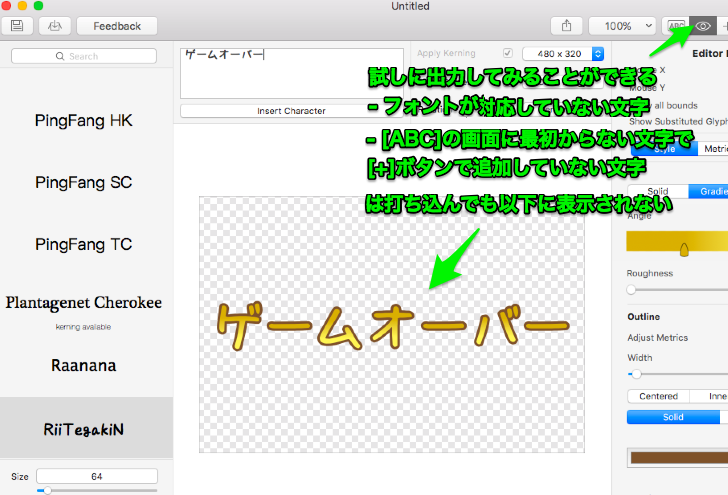The image size is (728, 495).
Task: Open the 480 x 320 size dropdown
Action: click(x=563, y=54)
